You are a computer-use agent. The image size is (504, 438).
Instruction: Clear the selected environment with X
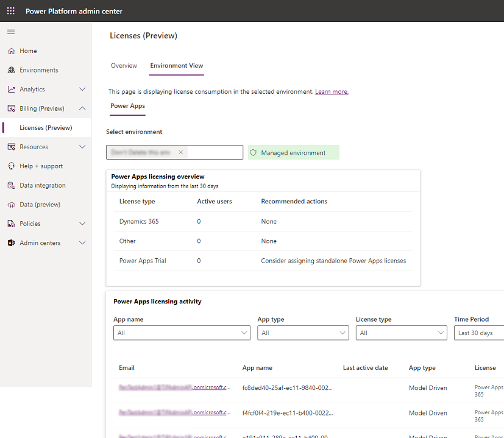pos(180,152)
